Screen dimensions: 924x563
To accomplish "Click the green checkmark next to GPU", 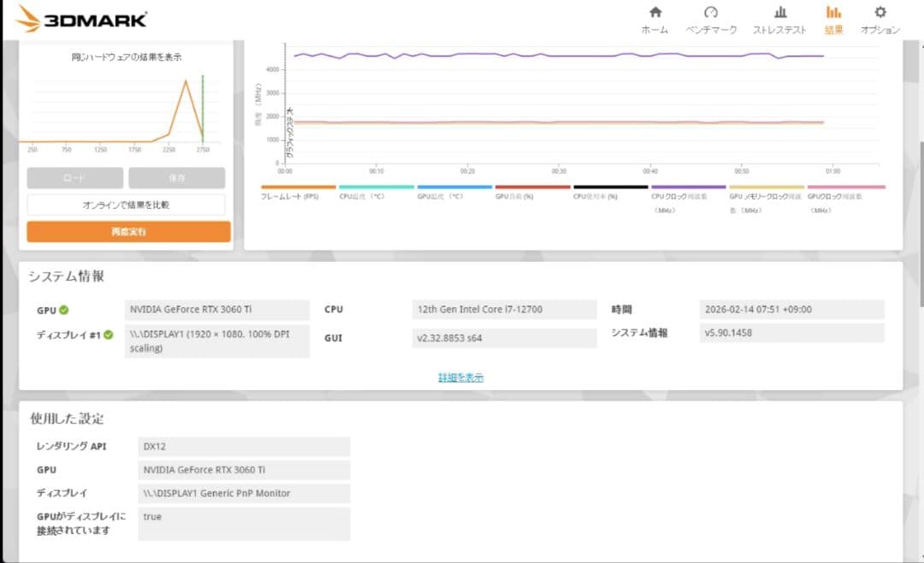I will tap(64, 310).
